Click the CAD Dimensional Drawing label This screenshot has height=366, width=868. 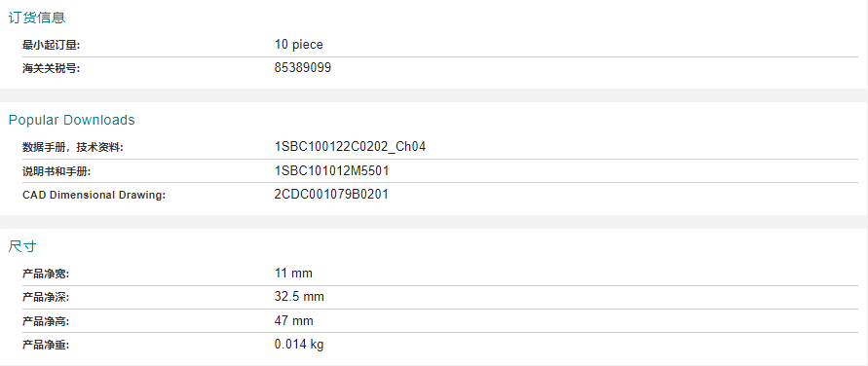94,195
